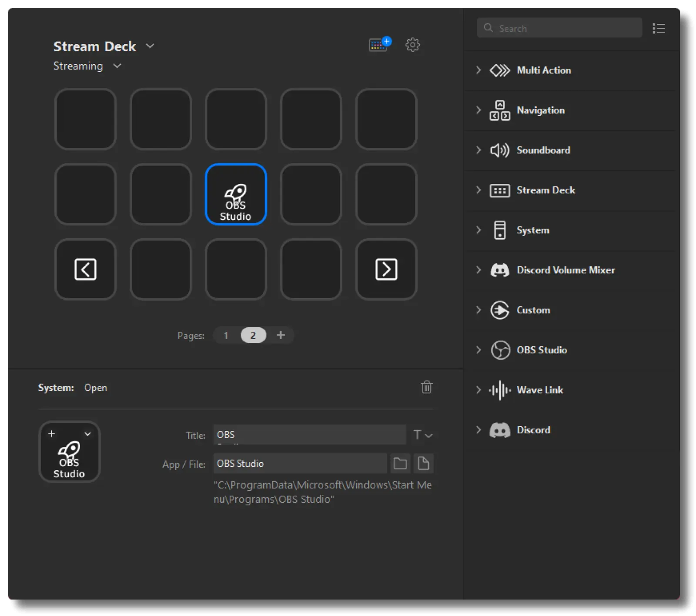696x616 pixels.
Task: Click the Stream Deck category icon
Action: point(499,190)
